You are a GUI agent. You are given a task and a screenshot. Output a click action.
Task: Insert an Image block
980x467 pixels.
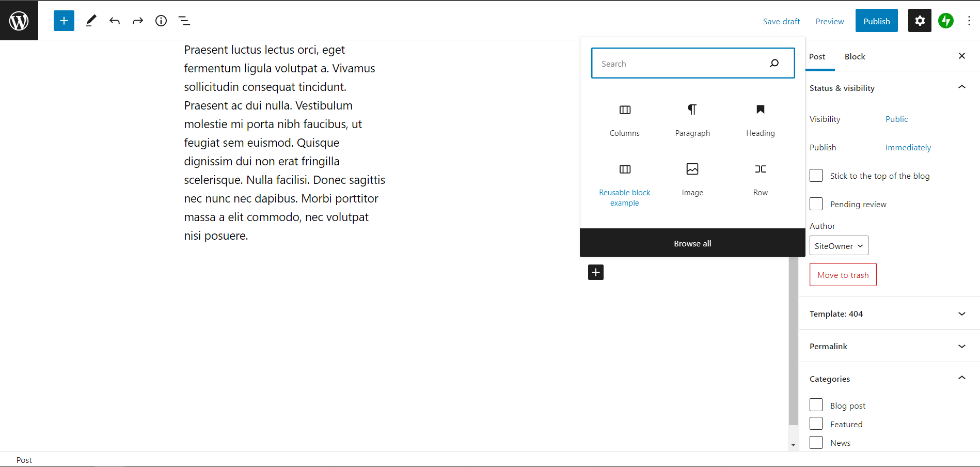692,179
